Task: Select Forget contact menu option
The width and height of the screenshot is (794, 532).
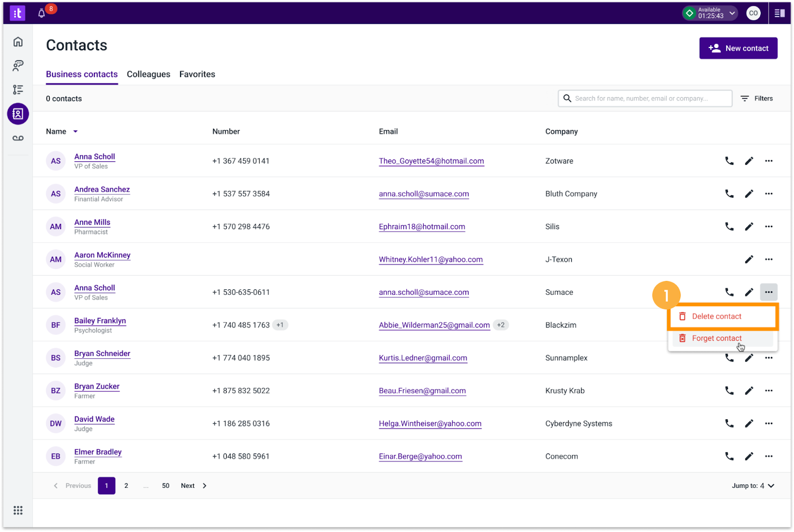Action: click(x=723, y=338)
